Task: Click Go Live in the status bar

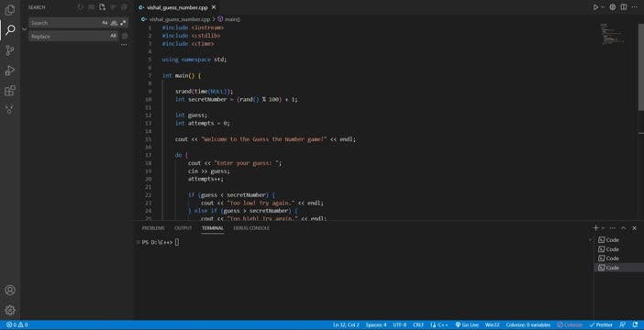Action: [467, 325]
